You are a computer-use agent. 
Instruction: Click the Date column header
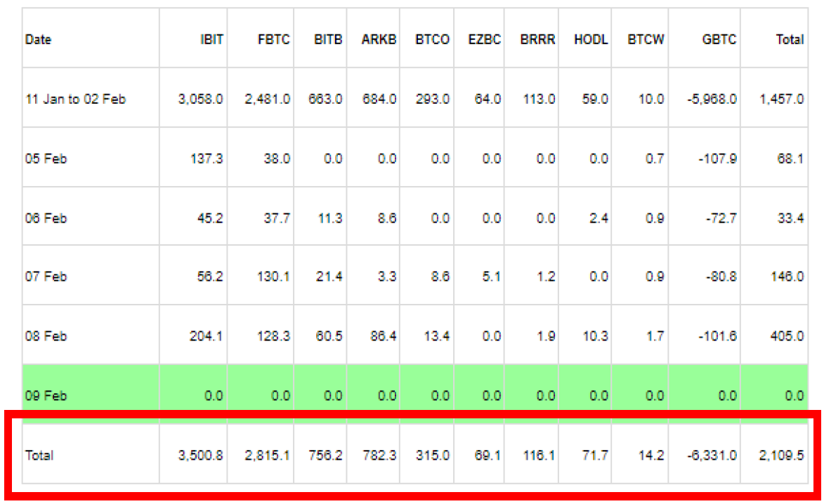39,39
